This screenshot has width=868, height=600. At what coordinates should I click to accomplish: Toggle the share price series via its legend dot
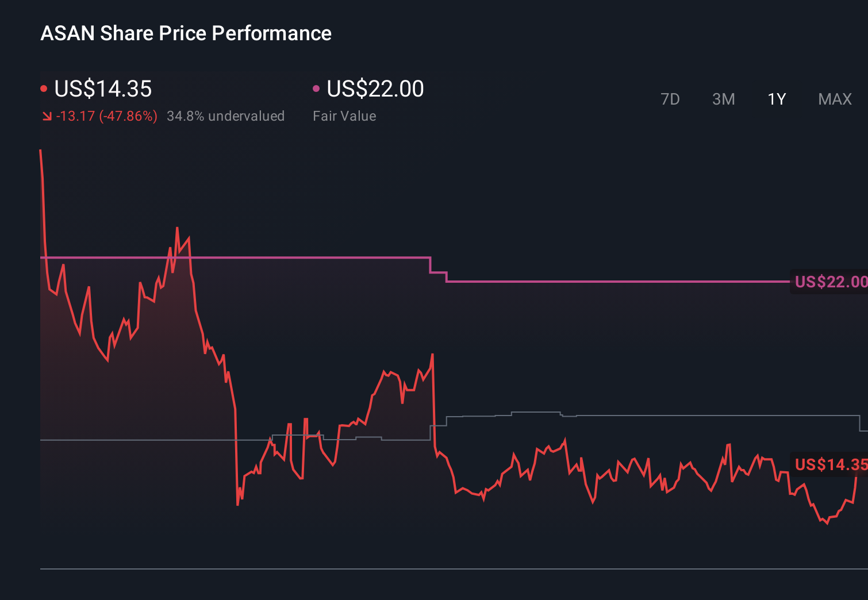(x=44, y=87)
